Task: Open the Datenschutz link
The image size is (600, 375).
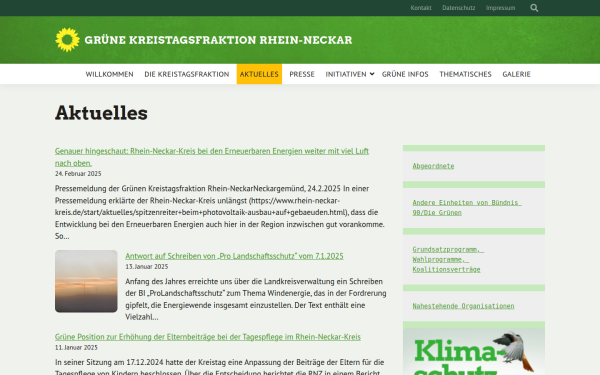Action: pos(458,8)
